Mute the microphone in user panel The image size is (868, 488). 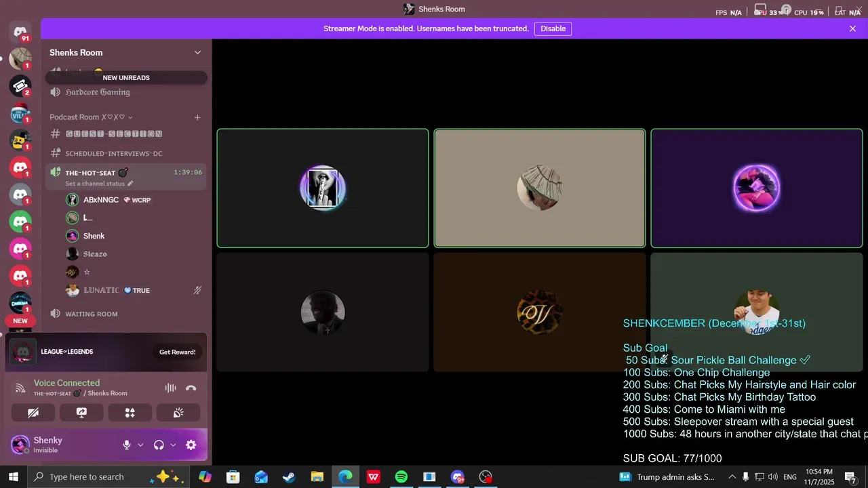126,445
